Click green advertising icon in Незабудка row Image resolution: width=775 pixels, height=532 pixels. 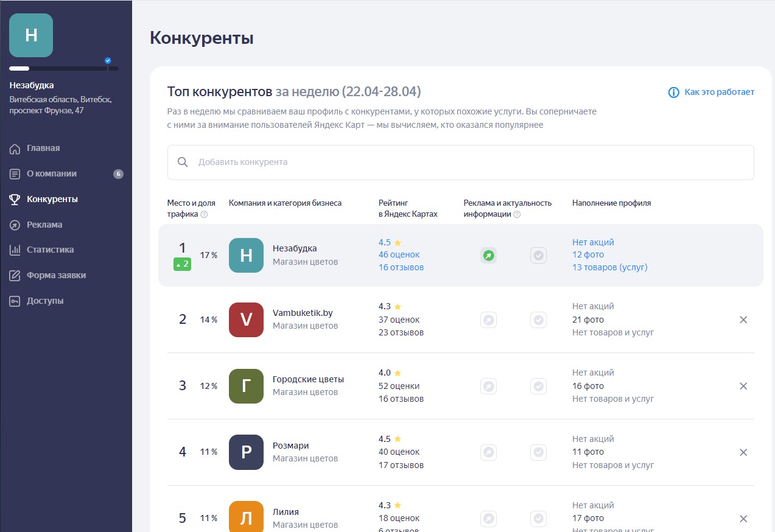[x=488, y=256]
